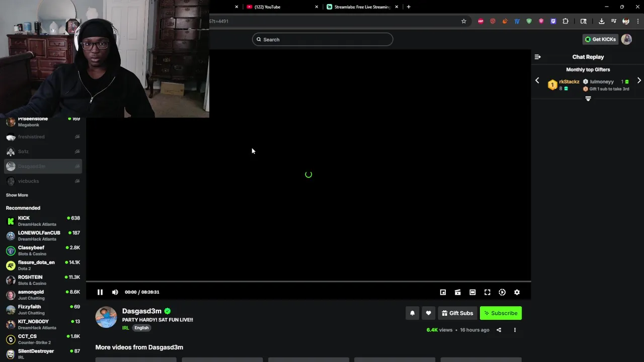
Task: Close the YouTube browser tab
Action: (x=316, y=7)
